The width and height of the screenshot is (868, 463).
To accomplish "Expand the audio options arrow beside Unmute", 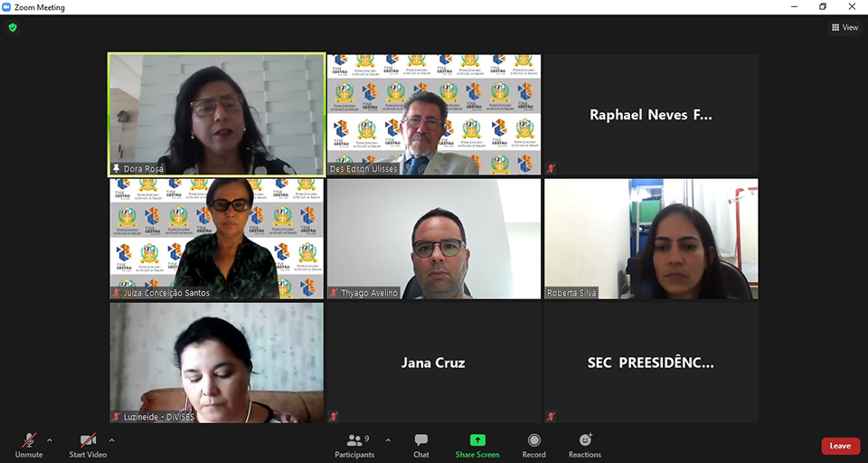I will 50,440.
